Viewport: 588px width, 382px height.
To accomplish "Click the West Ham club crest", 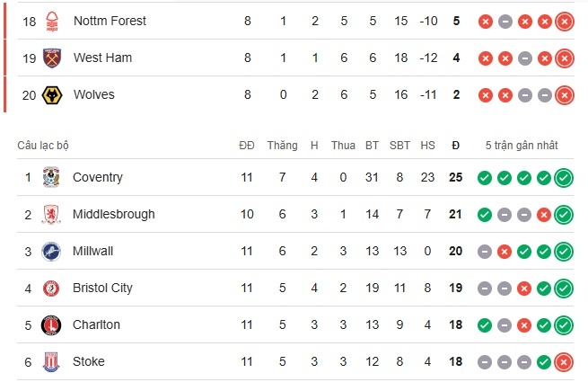I will pyautogui.click(x=51, y=58).
